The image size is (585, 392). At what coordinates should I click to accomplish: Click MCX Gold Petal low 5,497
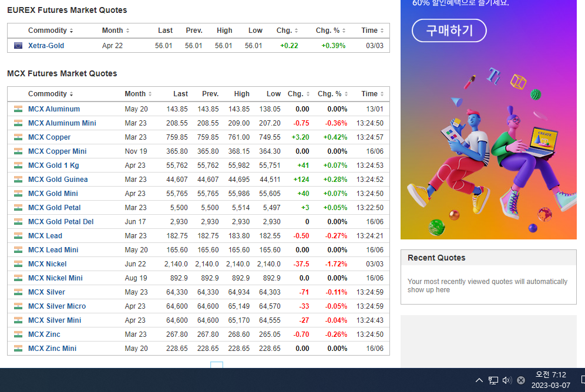point(271,208)
